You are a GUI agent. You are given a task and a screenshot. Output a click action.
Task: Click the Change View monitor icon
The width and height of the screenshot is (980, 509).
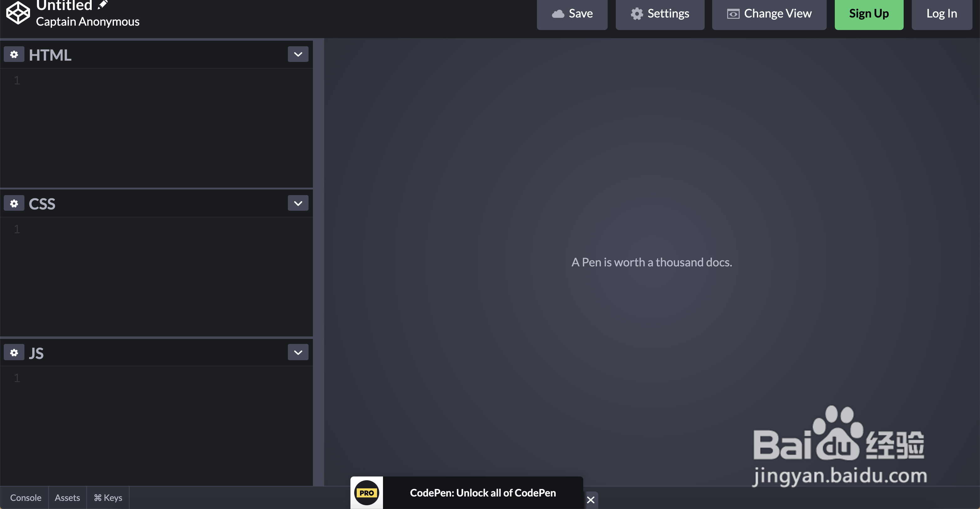732,13
